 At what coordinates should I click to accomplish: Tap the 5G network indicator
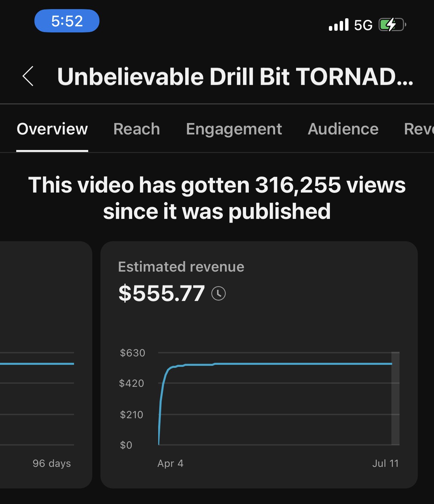coord(363,25)
